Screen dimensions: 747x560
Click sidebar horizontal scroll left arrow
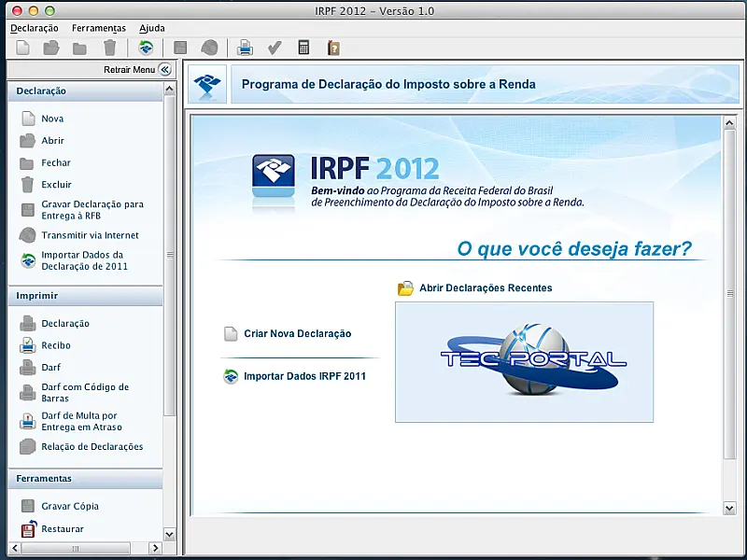pyautogui.click(x=15, y=548)
